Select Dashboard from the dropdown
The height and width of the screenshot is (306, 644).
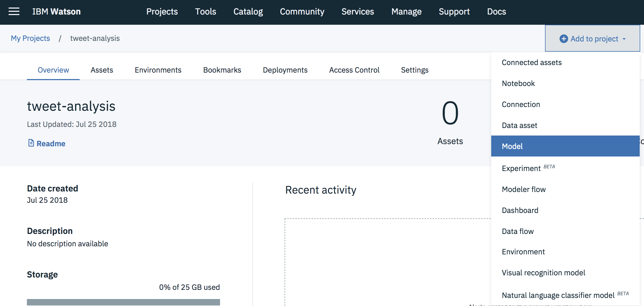click(x=565, y=210)
